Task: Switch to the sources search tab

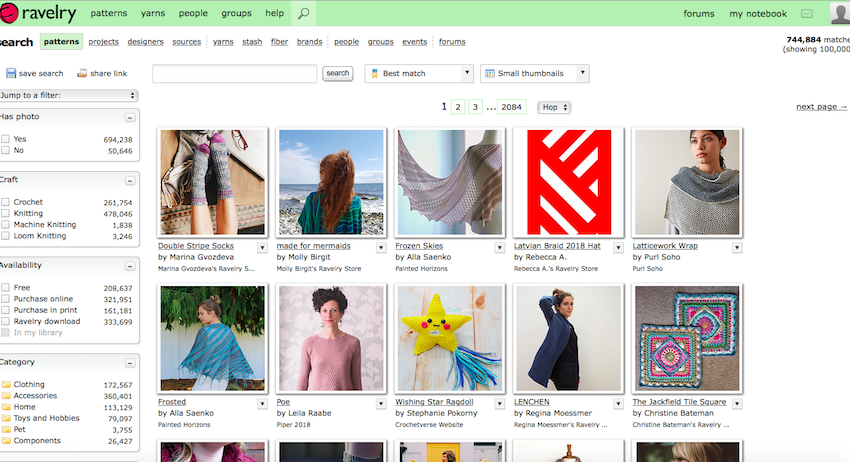Action: [186, 42]
